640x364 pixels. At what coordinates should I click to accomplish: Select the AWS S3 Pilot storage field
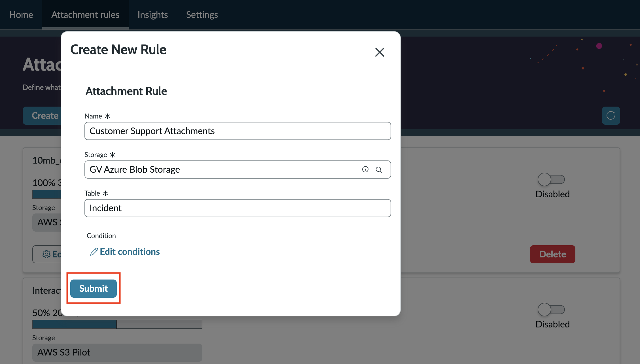(x=117, y=352)
